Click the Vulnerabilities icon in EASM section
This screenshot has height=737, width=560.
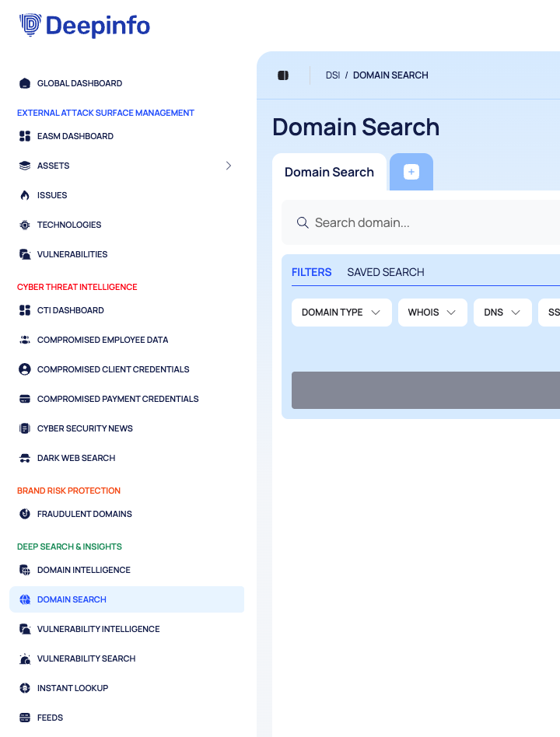(x=25, y=255)
